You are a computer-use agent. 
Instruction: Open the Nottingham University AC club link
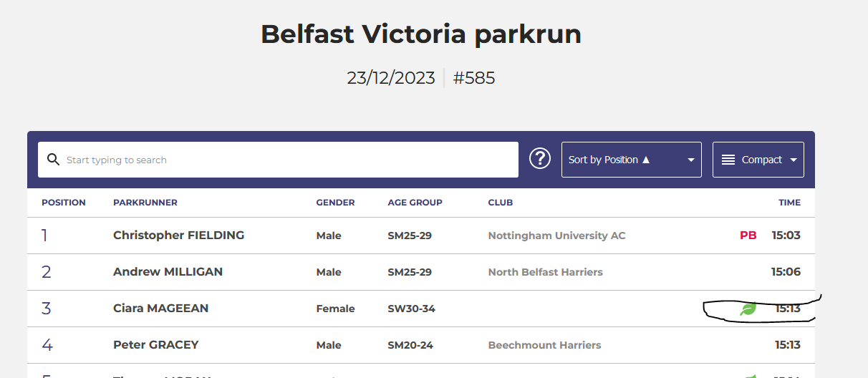coord(556,236)
